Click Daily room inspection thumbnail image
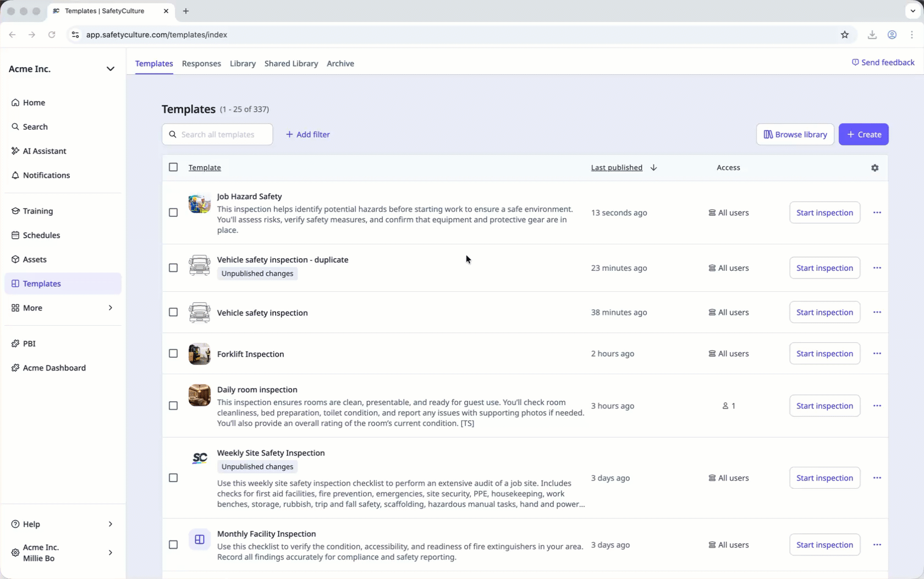The height and width of the screenshot is (579, 924). click(199, 395)
